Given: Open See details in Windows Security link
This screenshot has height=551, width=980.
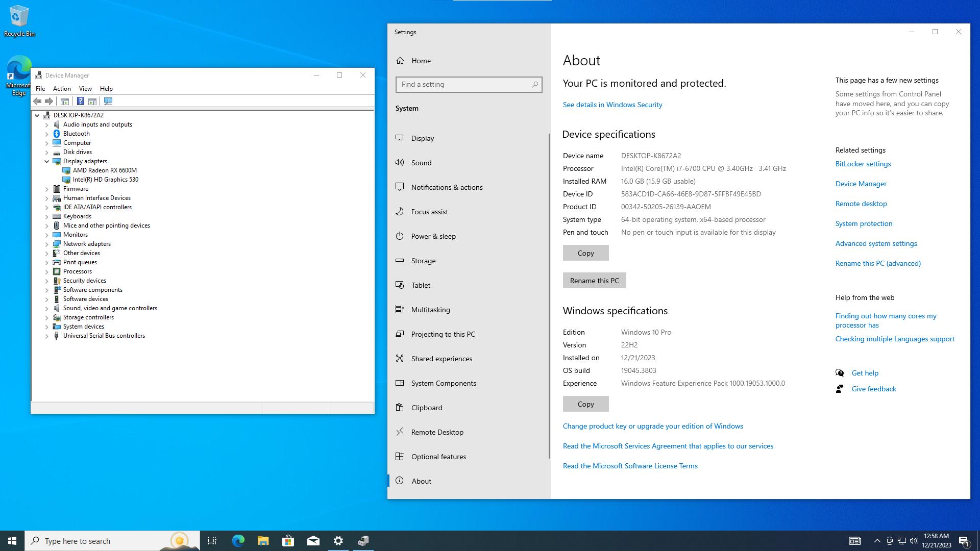Looking at the screenshot, I should [612, 105].
